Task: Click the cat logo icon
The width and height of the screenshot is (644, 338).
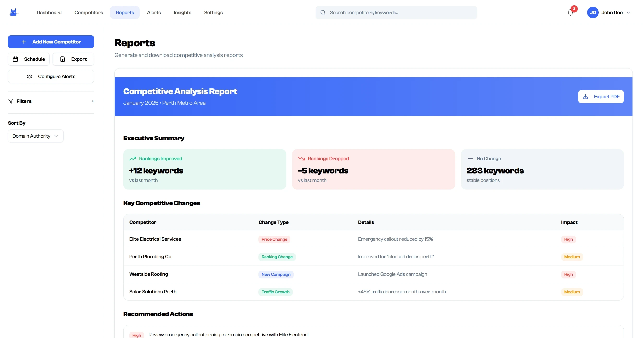Action: [x=13, y=12]
